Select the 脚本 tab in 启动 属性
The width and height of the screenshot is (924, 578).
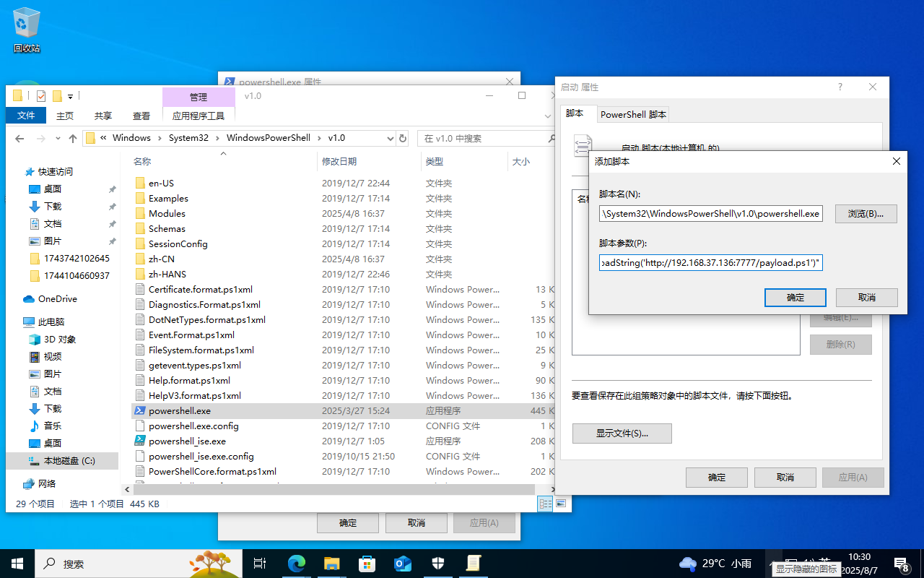pyautogui.click(x=575, y=113)
